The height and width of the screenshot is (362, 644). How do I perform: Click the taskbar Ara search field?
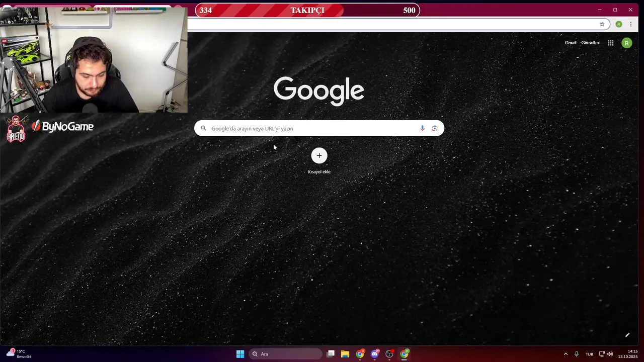(286, 354)
